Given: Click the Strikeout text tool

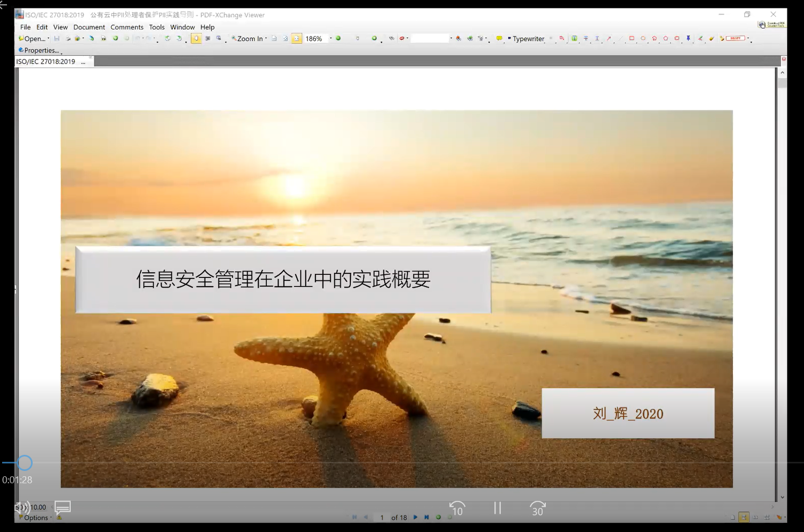Looking at the screenshot, I should click(x=585, y=39).
